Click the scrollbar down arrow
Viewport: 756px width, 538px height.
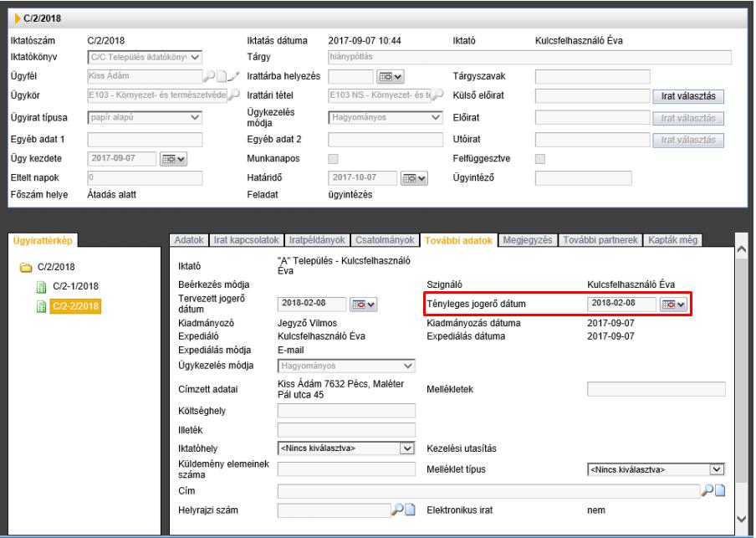point(742,519)
